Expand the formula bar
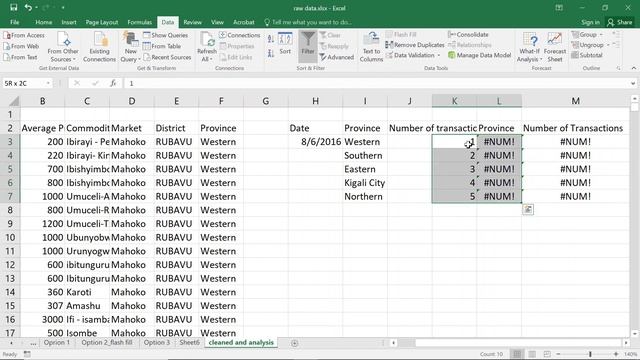This screenshot has width=640, height=360. (x=633, y=83)
